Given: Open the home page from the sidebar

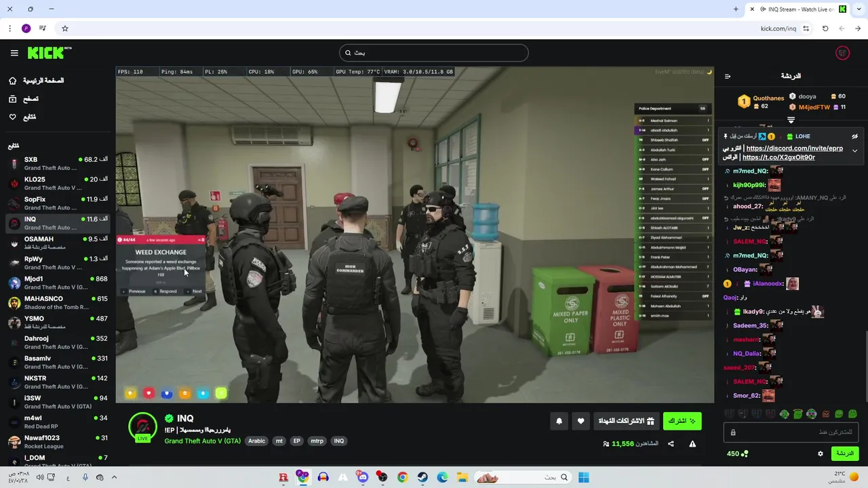Looking at the screenshot, I should [37, 81].
